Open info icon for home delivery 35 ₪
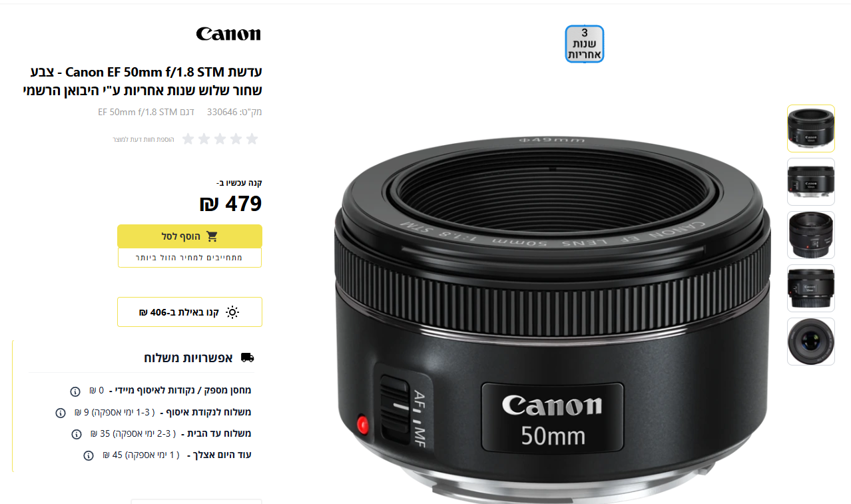 [x=77, y=434]
